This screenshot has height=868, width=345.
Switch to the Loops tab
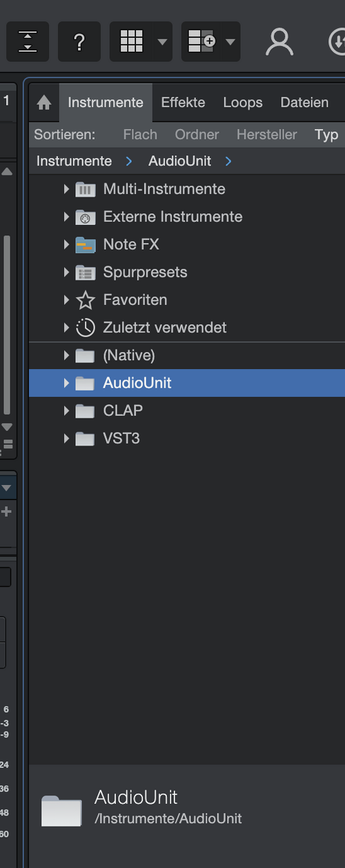(243, 102)
